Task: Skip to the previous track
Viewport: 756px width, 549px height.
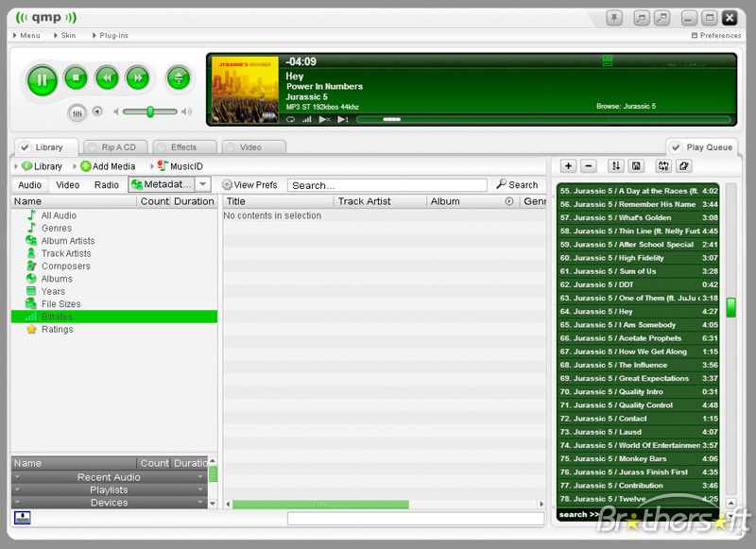Action: 107,77
